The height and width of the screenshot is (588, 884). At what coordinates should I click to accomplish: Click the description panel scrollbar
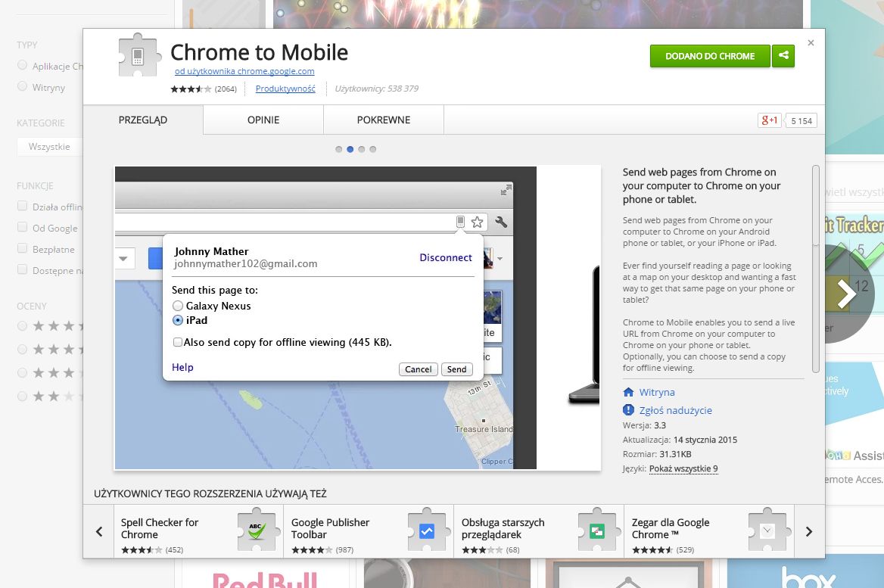coord(816,269)
